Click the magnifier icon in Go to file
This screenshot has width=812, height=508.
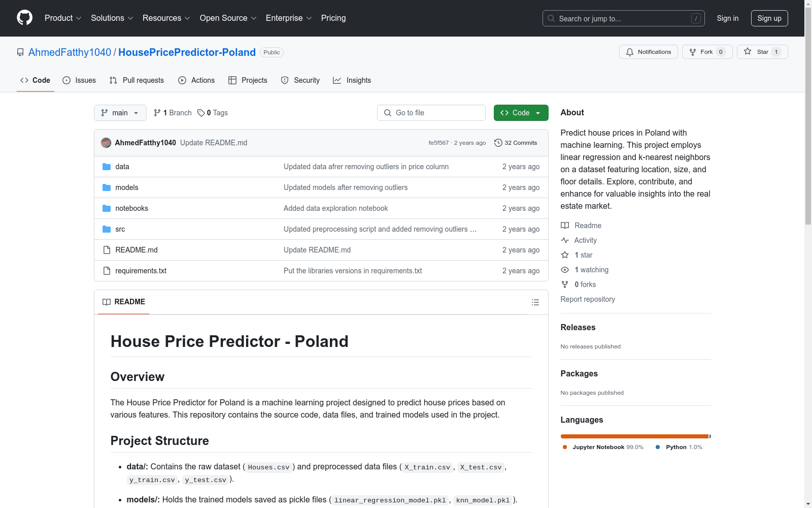tap(388, 113)
